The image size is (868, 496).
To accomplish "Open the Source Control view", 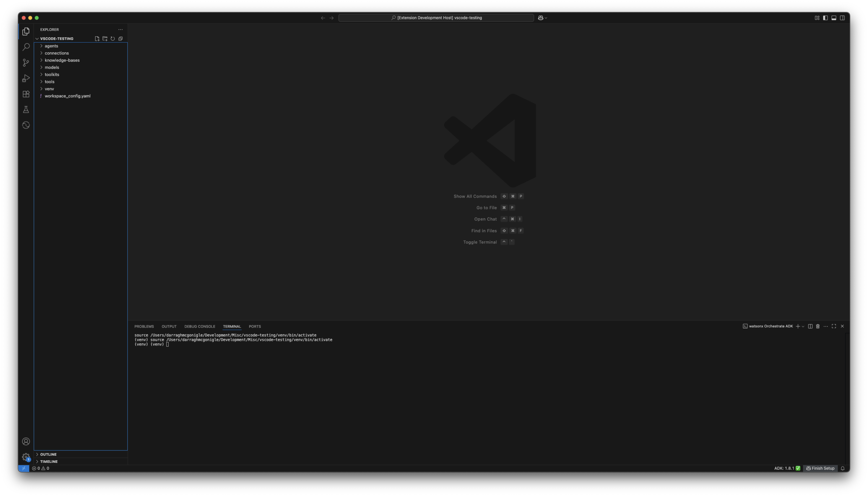I will click(x=26, y=63).
